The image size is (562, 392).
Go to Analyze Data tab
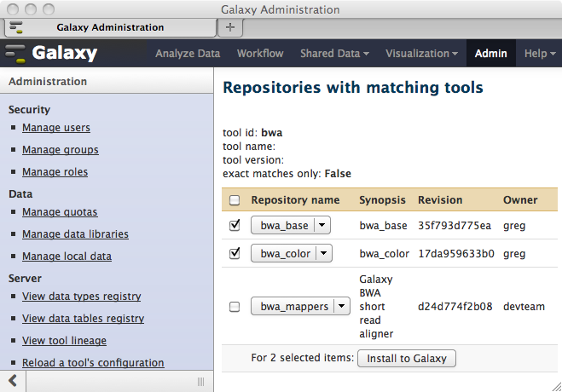pyautogui.click(x=188, y=54)
